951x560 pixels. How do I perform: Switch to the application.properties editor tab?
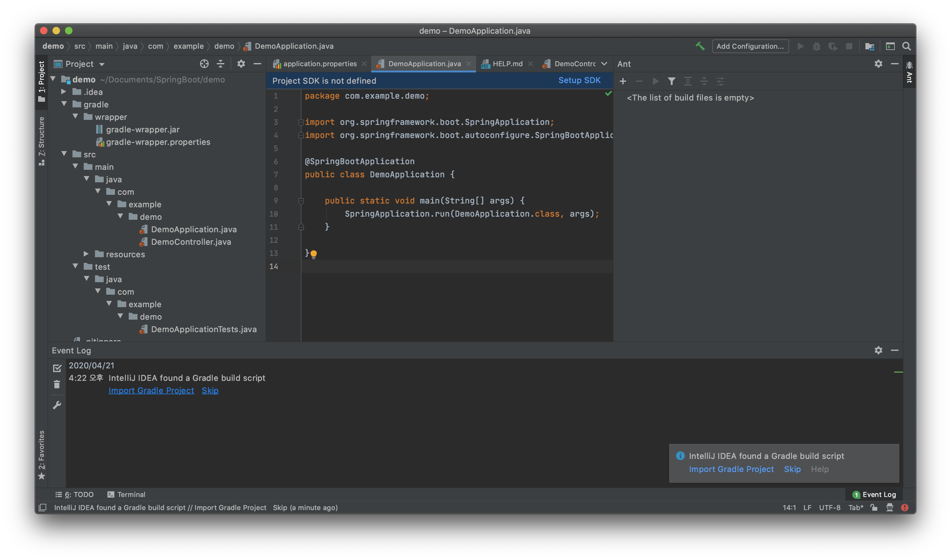[320, 64]
